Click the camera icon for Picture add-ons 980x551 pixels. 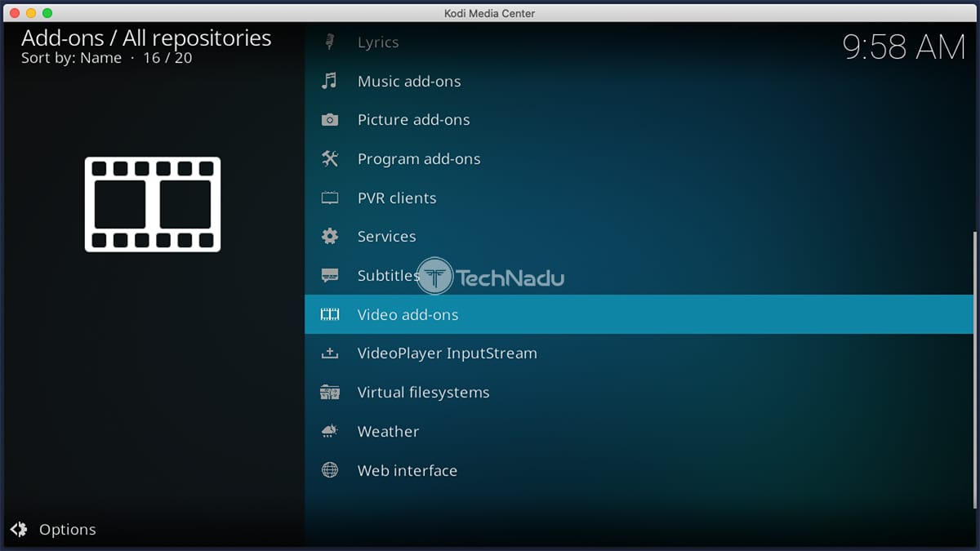[330, 120]
